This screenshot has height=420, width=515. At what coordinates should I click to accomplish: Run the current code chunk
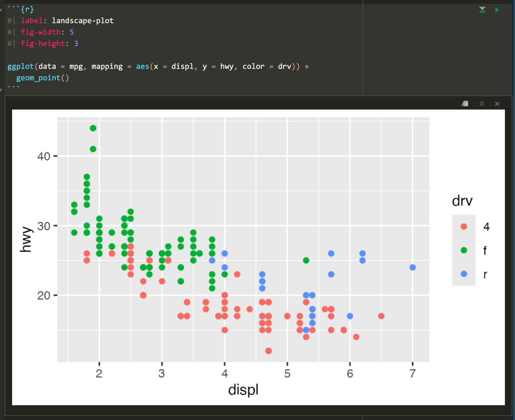(x=497, y=10)
